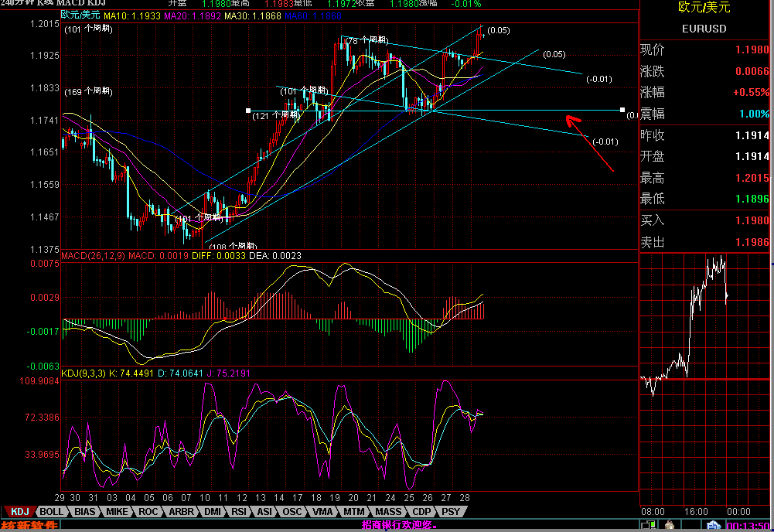
Task: Click the 开盘 opening price row
Action: 704,156
